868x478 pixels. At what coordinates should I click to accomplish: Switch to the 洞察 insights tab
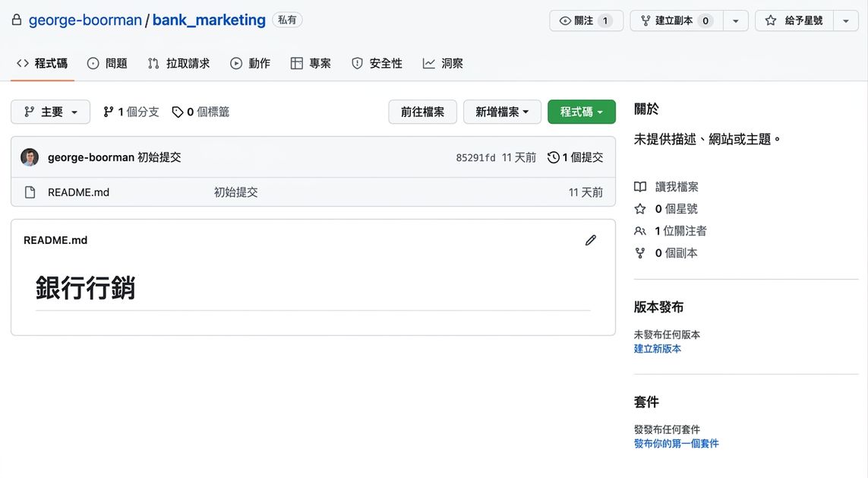443,63
